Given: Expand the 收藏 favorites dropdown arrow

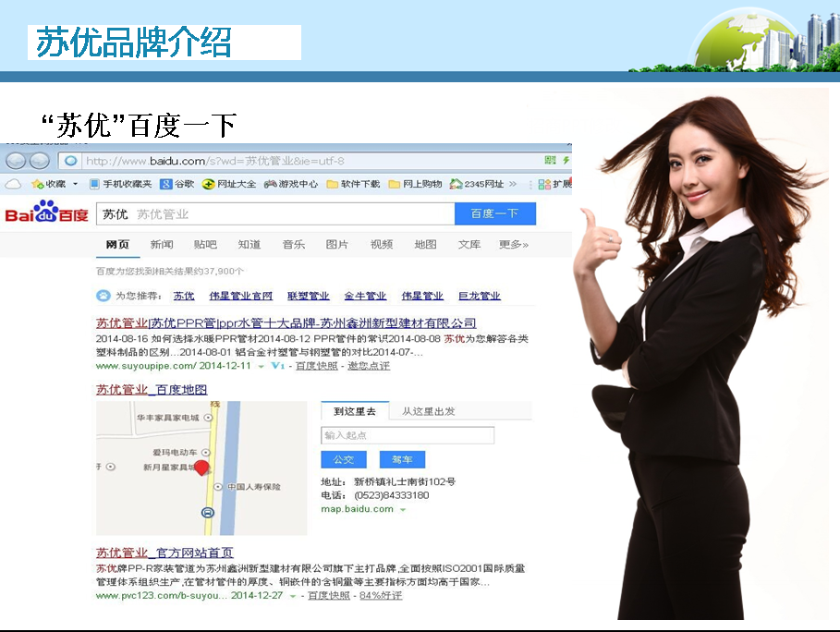Looking at the screenshot, I should pos(75,184).
